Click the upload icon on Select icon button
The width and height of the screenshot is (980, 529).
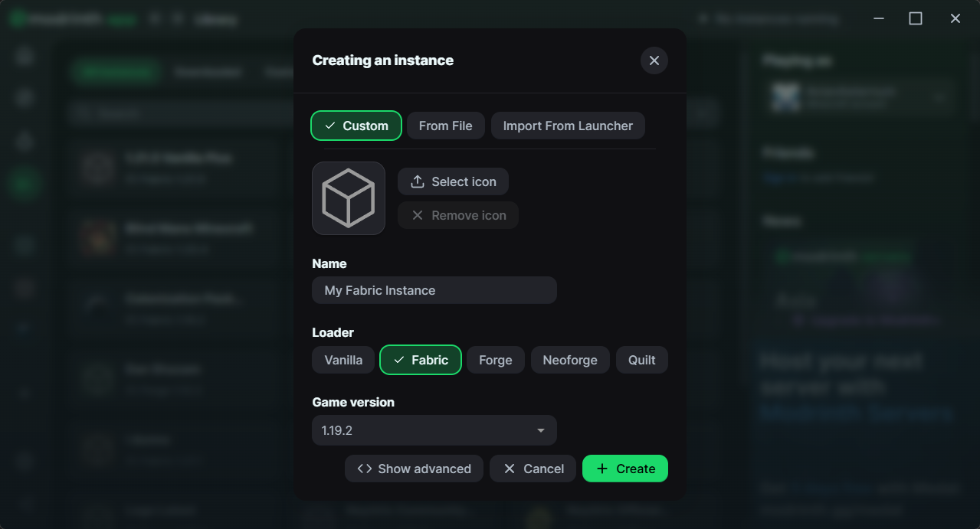pos(416,181)
